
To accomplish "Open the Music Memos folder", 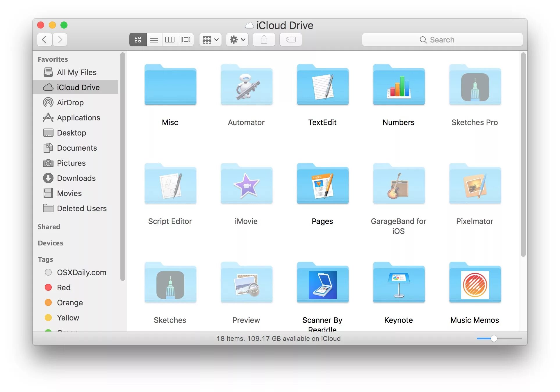I will 475,282.
